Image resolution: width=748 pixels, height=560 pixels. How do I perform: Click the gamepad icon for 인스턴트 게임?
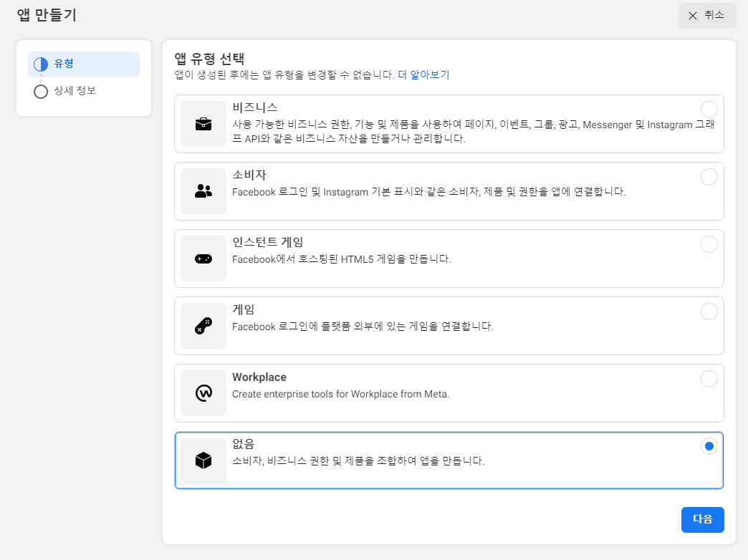click(x=203, y=259)
